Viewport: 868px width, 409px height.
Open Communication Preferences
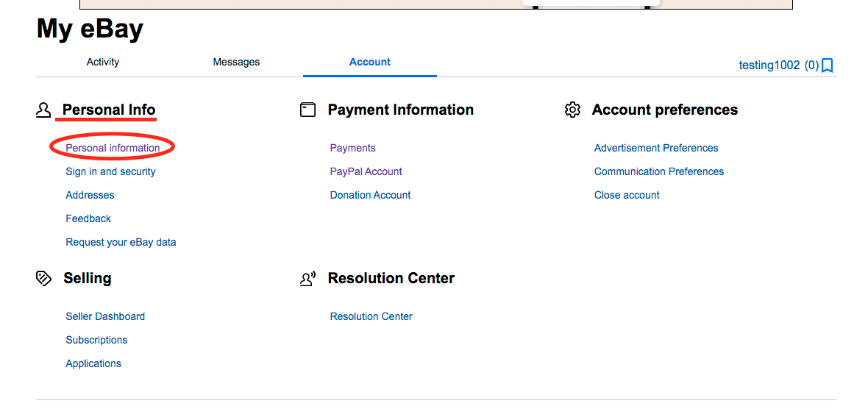click(x=659, y=171)
